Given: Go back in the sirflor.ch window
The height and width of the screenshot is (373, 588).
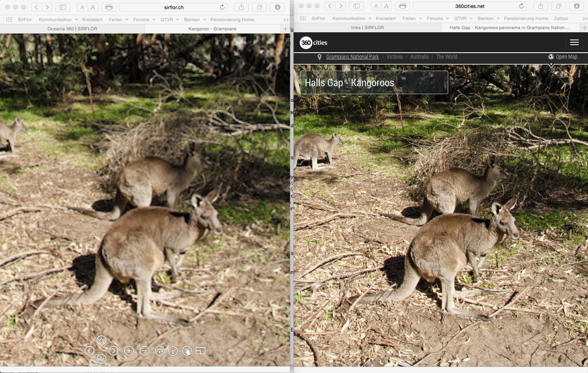Looking at the screenshot, I should 36,7.
